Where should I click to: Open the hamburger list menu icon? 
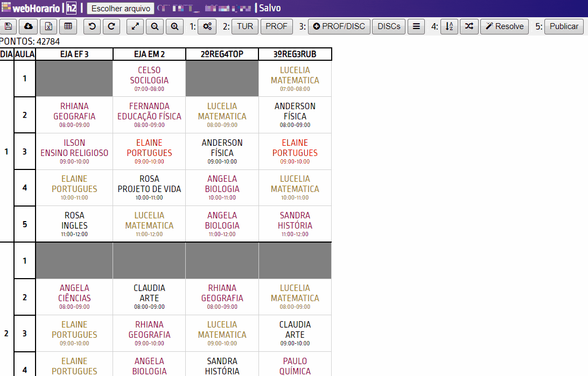tap(416, 26)
